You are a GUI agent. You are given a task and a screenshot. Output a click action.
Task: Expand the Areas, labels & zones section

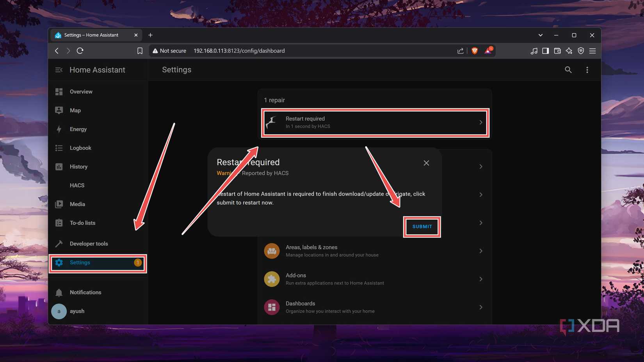[x=374, y=251]
